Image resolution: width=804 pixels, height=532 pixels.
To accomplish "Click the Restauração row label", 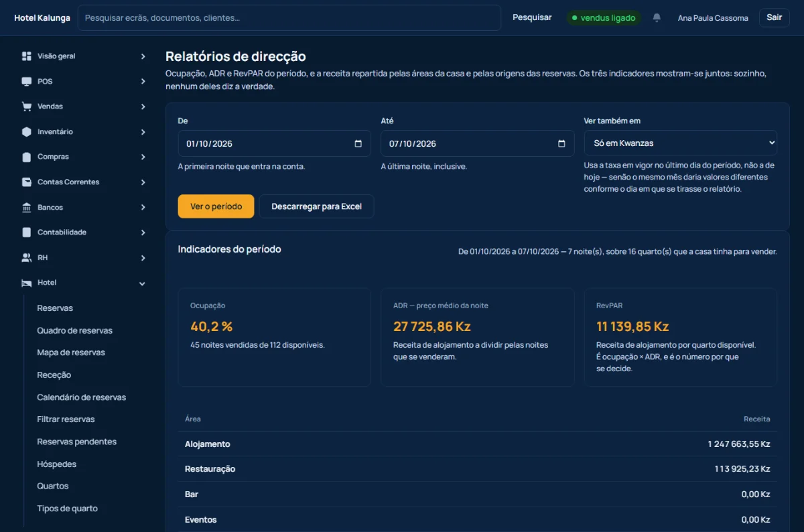I will tap(210, 469).
